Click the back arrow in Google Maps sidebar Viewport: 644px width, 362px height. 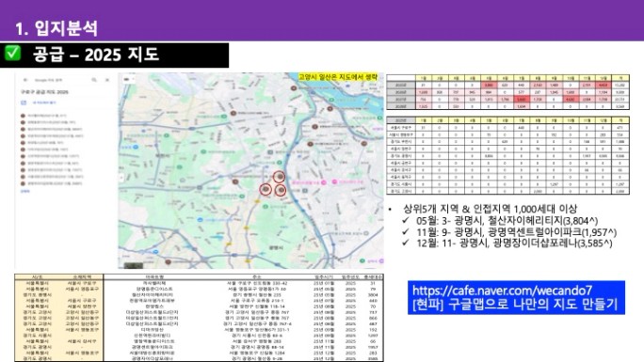pos(25,80)
